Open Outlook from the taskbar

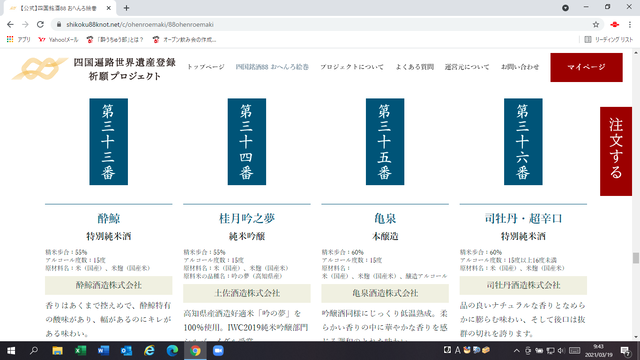pyautogui.click(x=126, y=351)
